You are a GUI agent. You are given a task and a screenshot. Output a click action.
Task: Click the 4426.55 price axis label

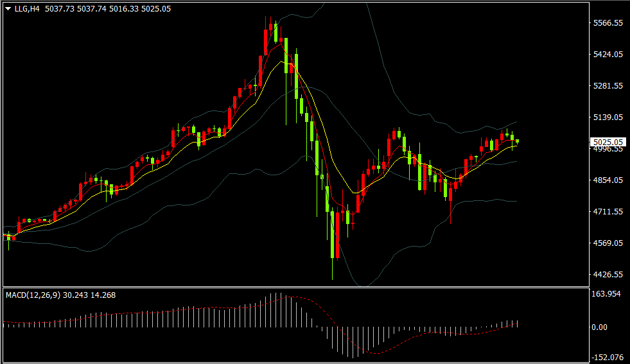[608, 275]
